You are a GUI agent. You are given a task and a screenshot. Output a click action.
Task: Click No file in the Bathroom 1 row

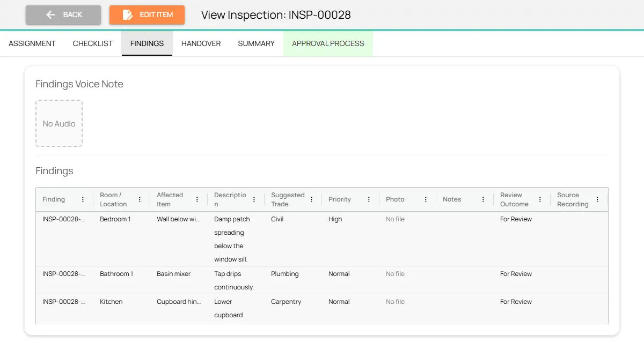pyautogui.click(x=396, y=274)
